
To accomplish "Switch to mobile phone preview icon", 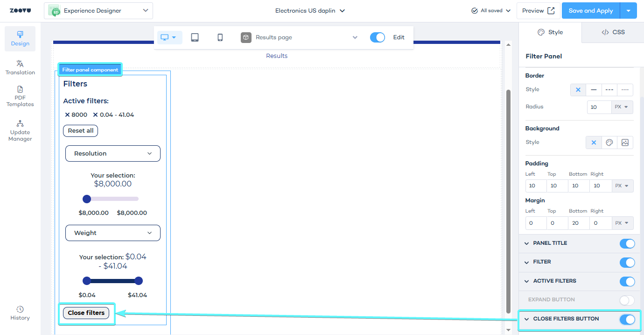I will (x=220, y=37).
